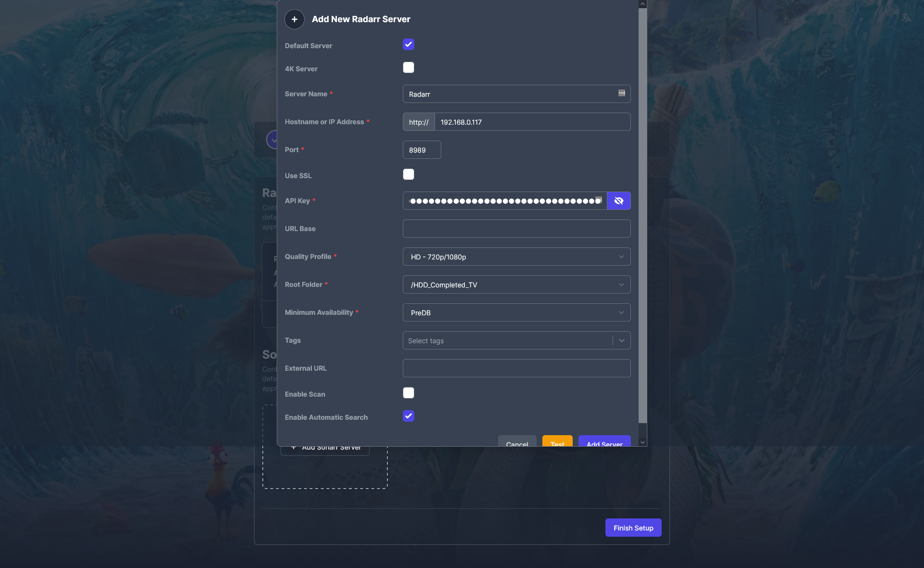Image resolution: width=924 pixels, height=568 pixels.
Task: Disable Enable Automatic Search checkbox
Action: click(x=408, y=416)
